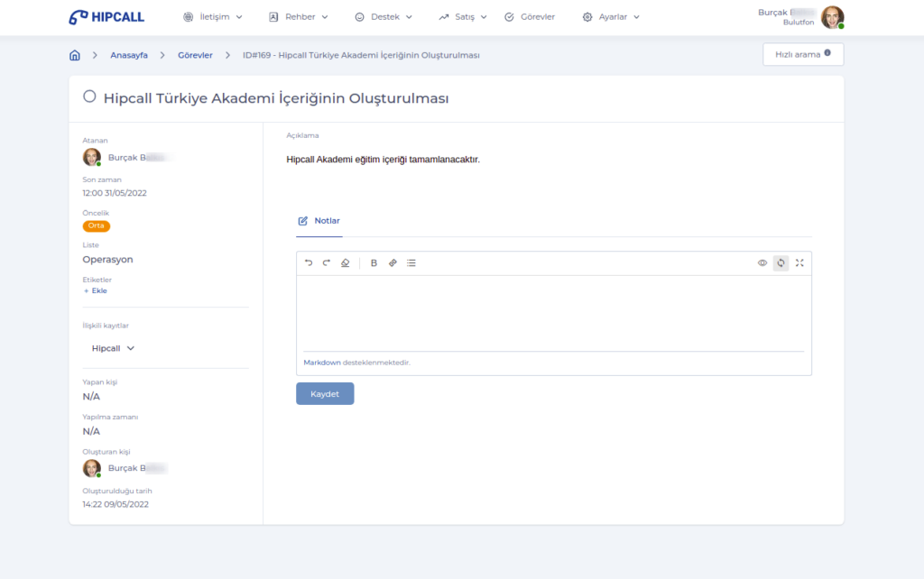
Task: Click the sync refresh icon in editor
Action: (781, 262)
